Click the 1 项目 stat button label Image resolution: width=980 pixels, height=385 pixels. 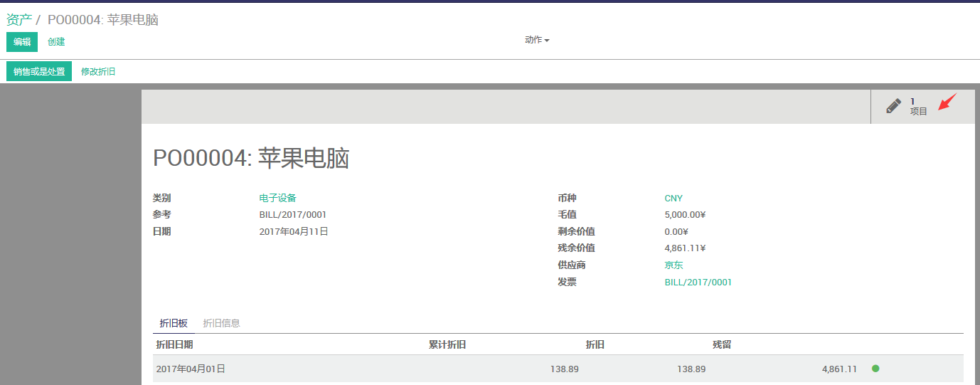tap(919, 107)
